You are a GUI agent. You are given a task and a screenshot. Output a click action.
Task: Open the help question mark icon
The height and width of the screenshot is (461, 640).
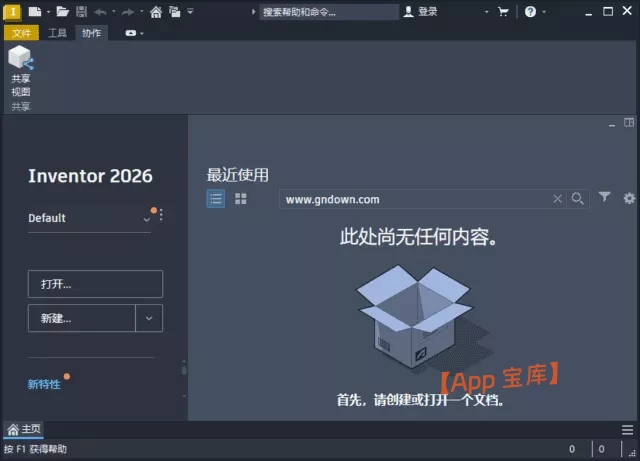click(x=530, y=12)
